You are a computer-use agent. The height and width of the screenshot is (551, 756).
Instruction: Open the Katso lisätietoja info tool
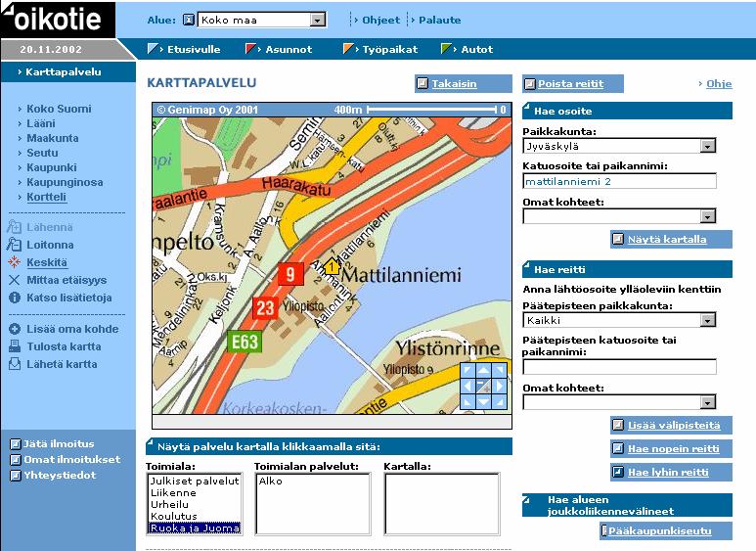pyautogui.click(x=15, y=298)
